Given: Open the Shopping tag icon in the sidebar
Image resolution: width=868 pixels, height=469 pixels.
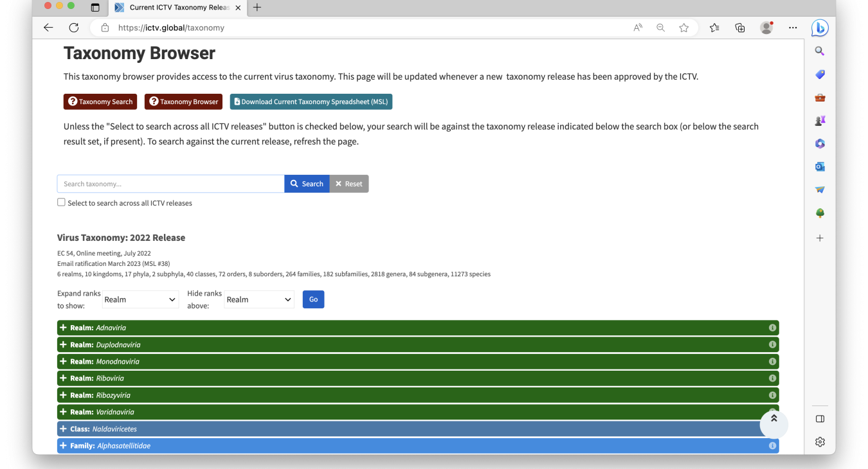Looking at the screenshot, I should point(819,74).
